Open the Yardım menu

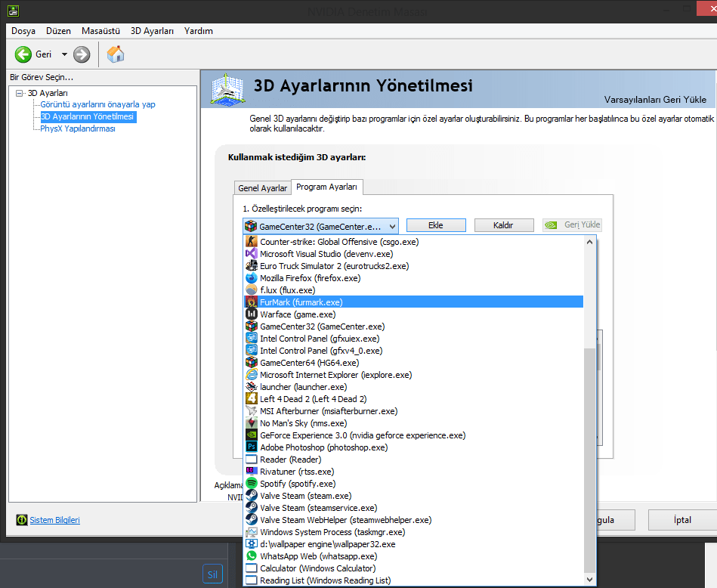199,31
